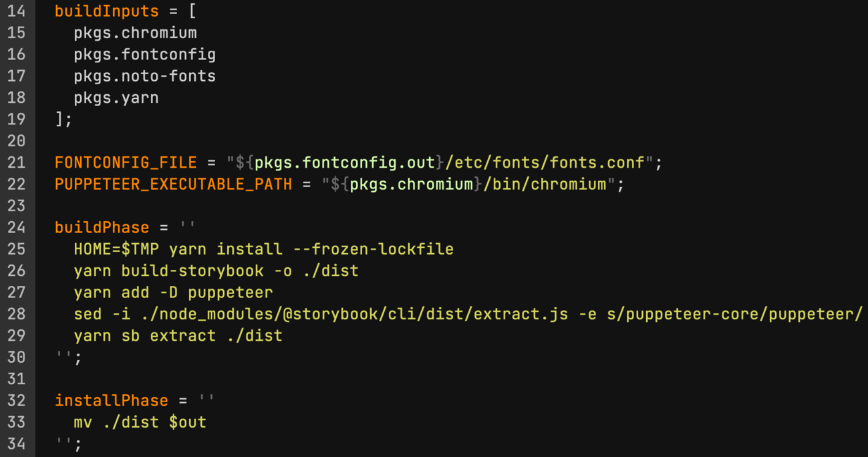Click the FONTCONFIG_FILE variable name
Screen dimensions: 868x457
tap(126, 162)
